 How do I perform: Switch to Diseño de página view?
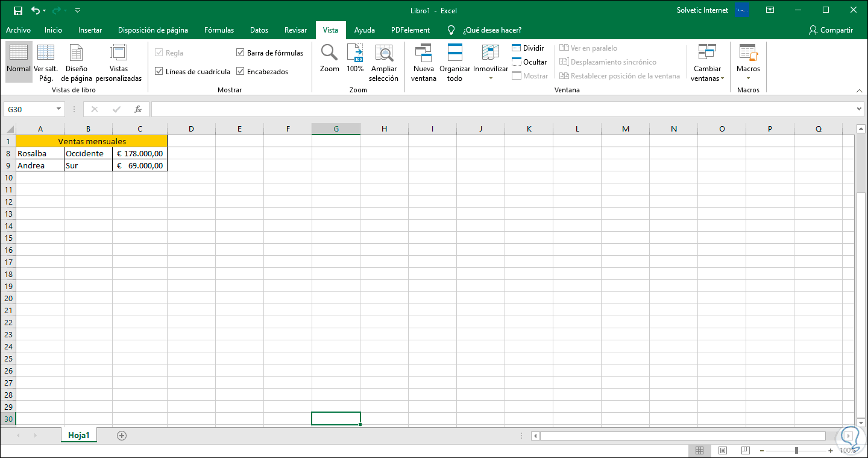point(77,62)
